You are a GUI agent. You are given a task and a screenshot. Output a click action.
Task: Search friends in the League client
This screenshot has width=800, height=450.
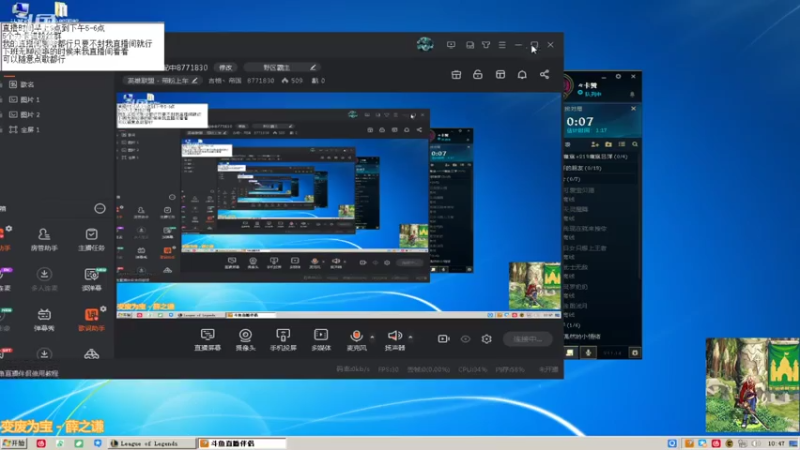tap(635, 144)
